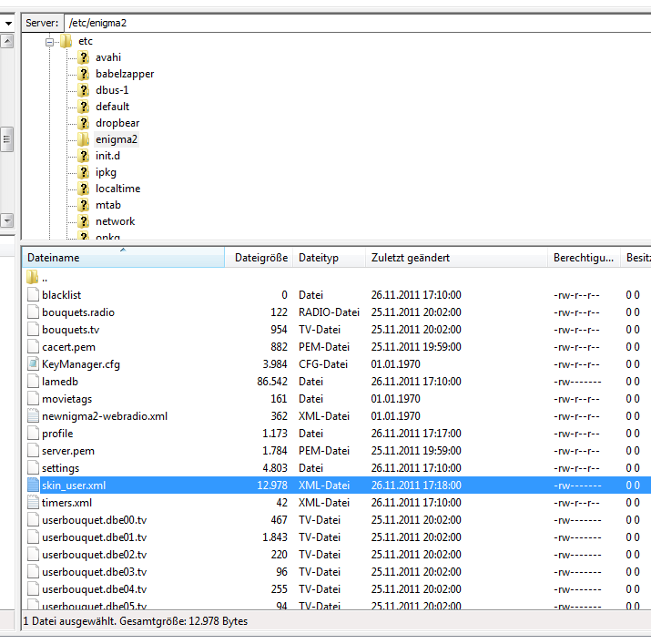Image resolution: width=651 pixels, height=644 pixels.
Task: Sort by Dateityp column header
Action: click(x=318, y=259)
